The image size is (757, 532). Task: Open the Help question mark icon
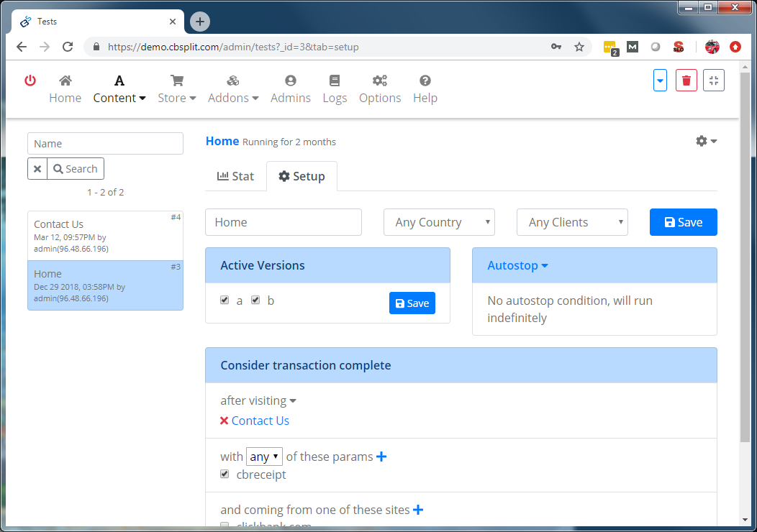425,81
